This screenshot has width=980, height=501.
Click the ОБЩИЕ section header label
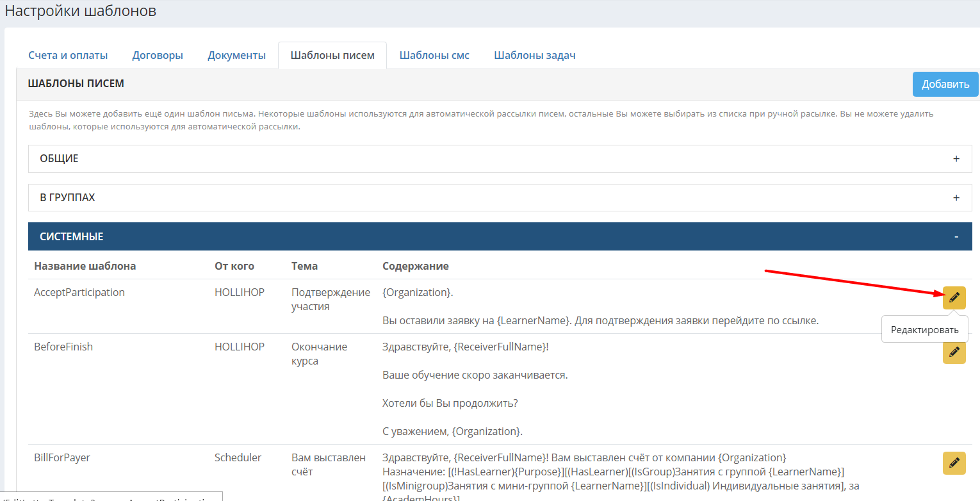(59, 158)
